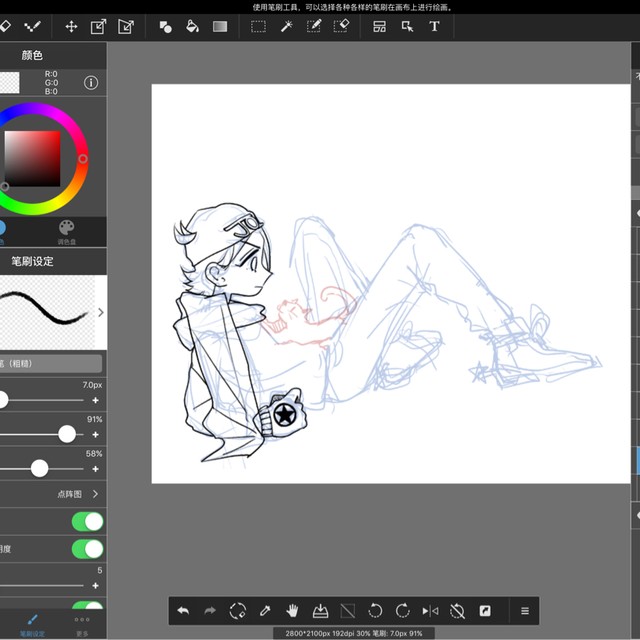Image resolution: width=640 pixels, height=640 pixels.
Task: Activate the rectangular selection tool
Action: (258, 27)
